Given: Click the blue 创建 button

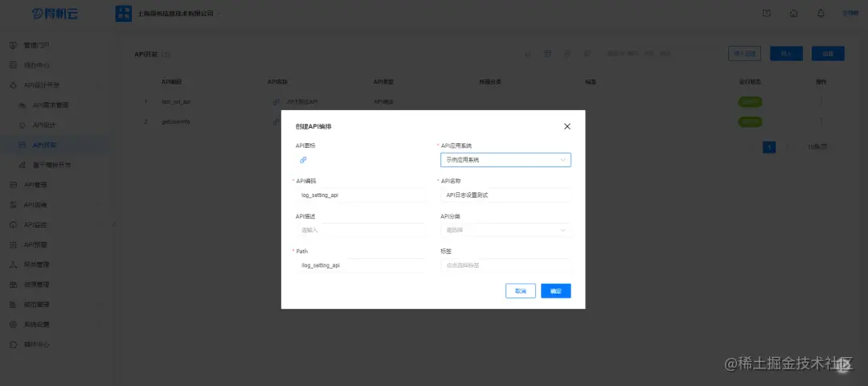Looking at the screenshot, I should coord(828,54).
